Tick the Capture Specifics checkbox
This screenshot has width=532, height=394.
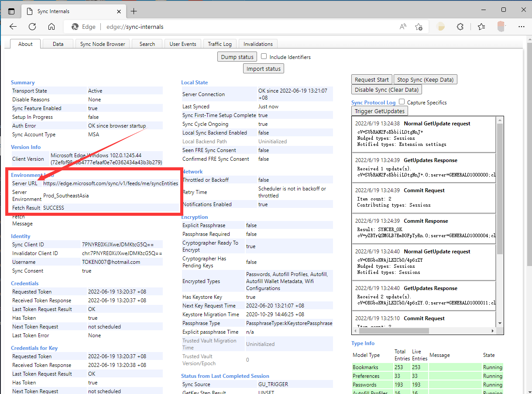(x=402, y=102)
